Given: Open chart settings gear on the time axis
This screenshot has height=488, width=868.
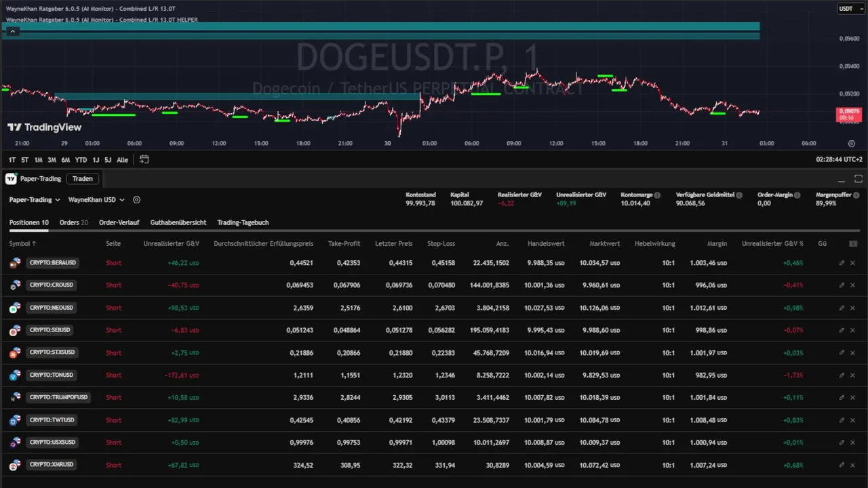Looking at the screenshot, I should (852, 144).
